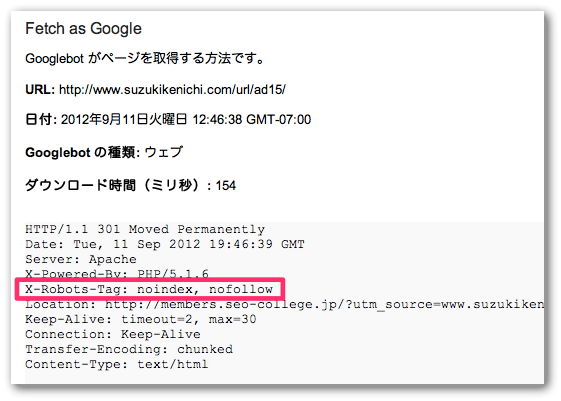Image resolution: width=561 pixels, height=401 pixels.
Task: Click the 'Googlebot の種類: ウェブ' line
Action: [104, 152]
